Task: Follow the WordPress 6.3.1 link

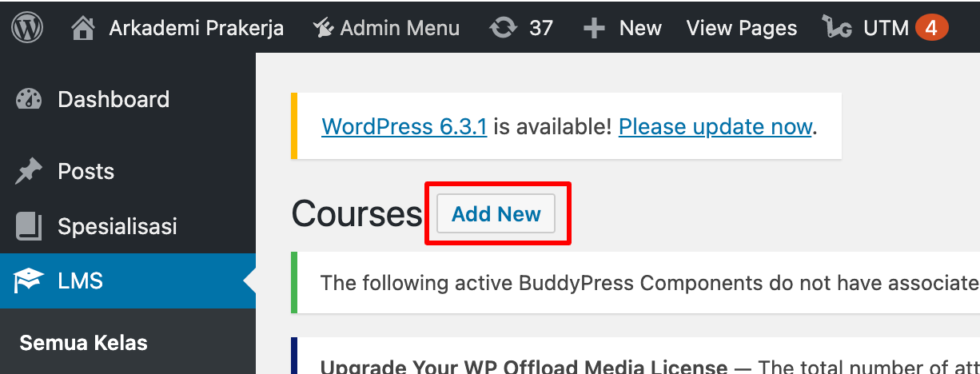Action: click(x=404, y=126)
